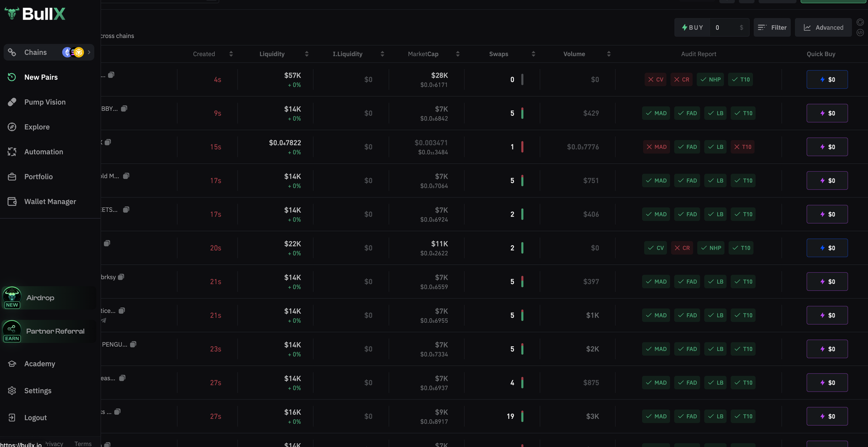This screenshot has height=447, width=868.
Task: Open the Automation section
Action: coord(43,151)
